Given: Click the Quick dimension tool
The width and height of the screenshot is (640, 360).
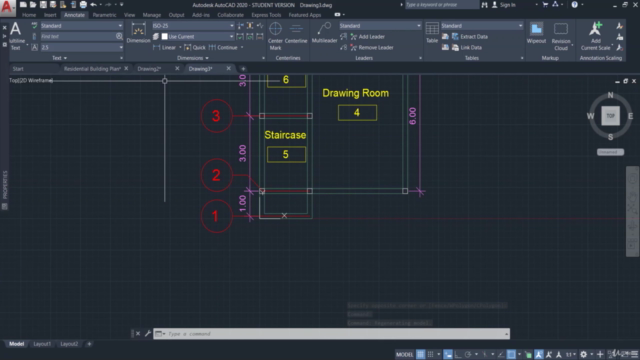Looking at the screenshot, I should 195,47.
